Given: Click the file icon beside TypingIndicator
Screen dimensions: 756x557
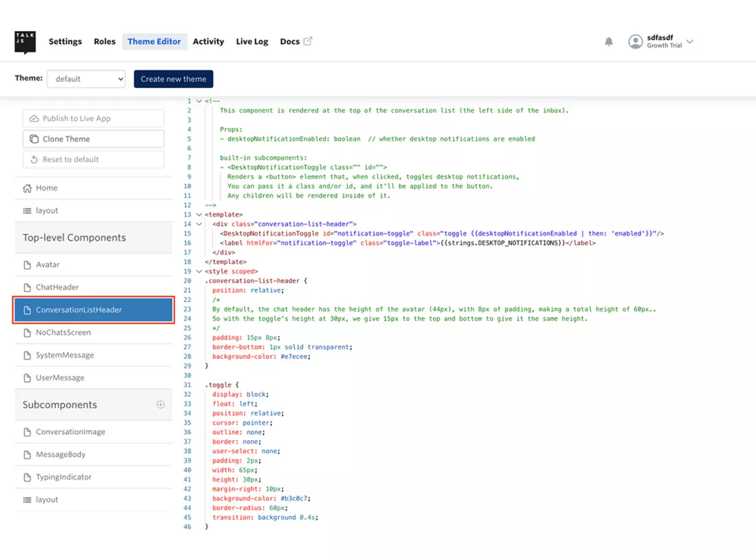Looking at the screenshot, I should (x=26, y=477).
